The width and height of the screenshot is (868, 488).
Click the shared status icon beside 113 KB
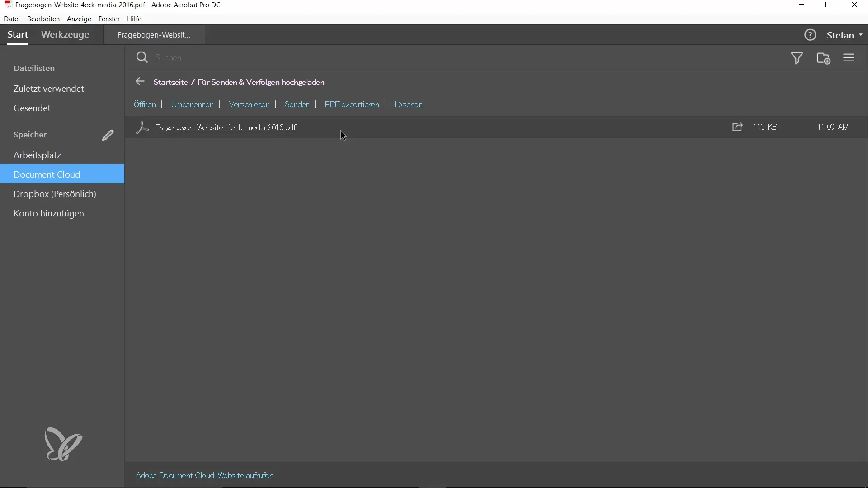click(737, 127)
